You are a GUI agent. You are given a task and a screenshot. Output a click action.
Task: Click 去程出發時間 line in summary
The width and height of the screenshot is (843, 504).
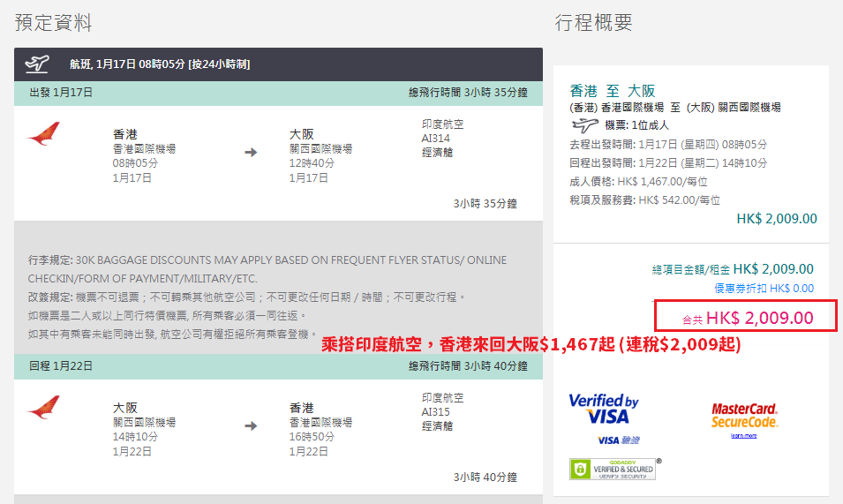click(x=668, y=145)
